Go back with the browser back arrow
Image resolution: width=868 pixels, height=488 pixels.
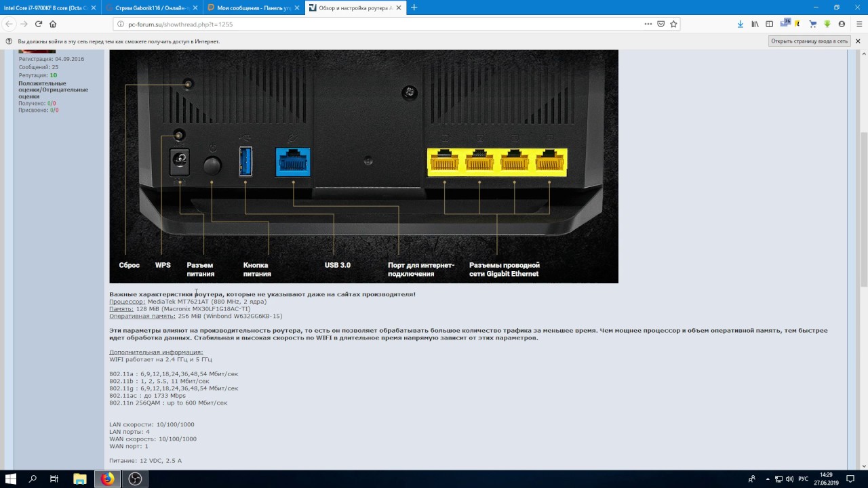pos(9,24)
